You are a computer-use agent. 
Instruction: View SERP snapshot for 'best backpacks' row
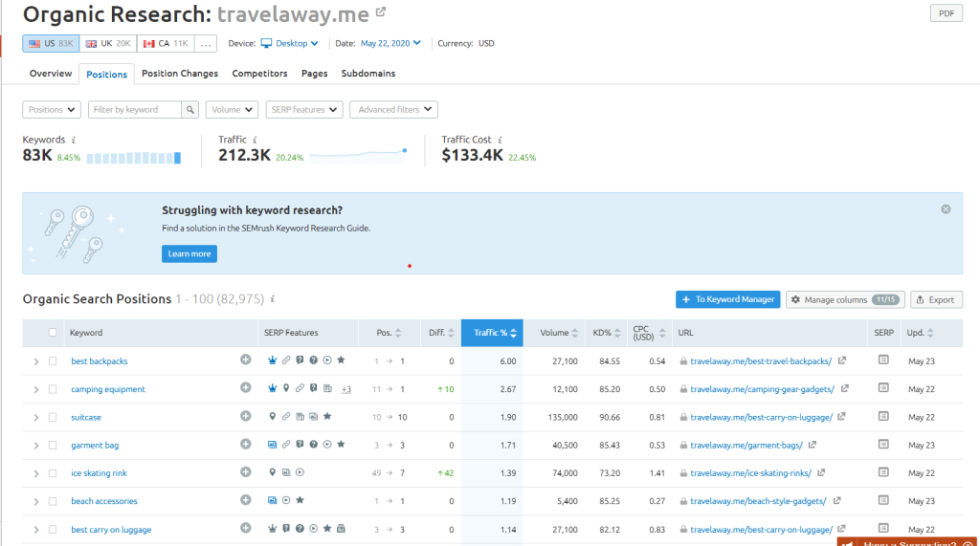[x=883, y=360]
